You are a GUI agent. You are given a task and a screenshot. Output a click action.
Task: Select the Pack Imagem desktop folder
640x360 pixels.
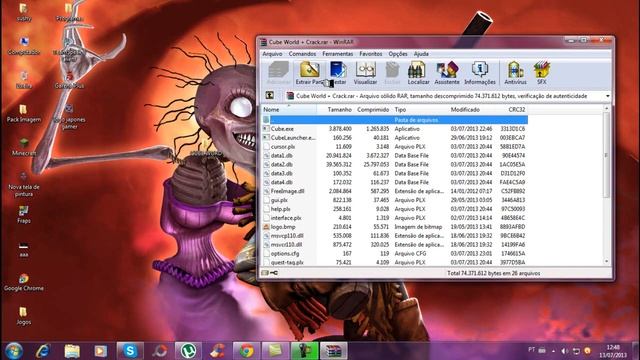point(24,113)
